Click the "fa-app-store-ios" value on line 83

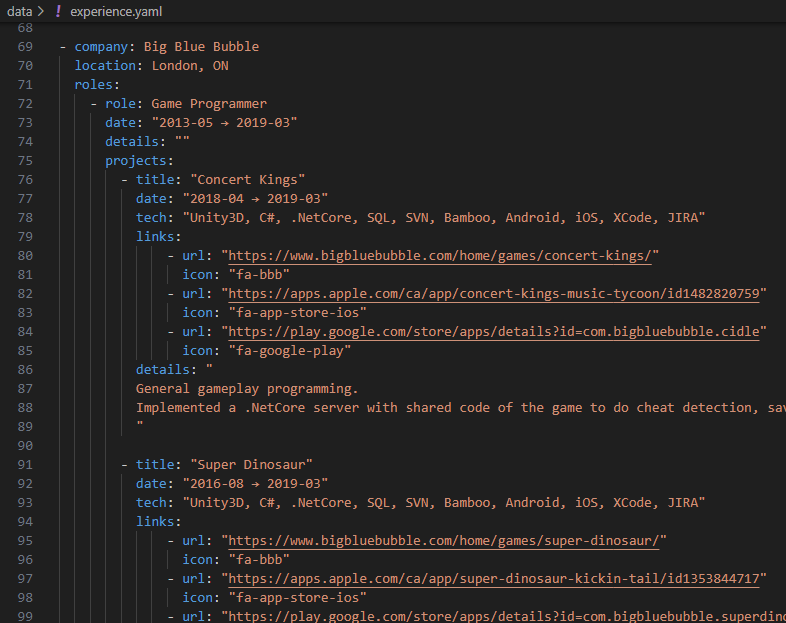click(x=298, y=313)
